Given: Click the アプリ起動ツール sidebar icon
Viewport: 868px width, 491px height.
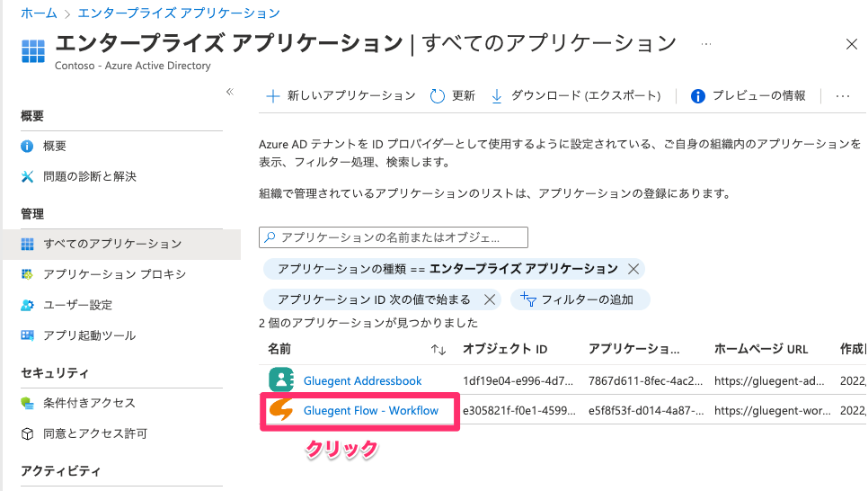Looking at the screenshot, I should click(27, 335).
